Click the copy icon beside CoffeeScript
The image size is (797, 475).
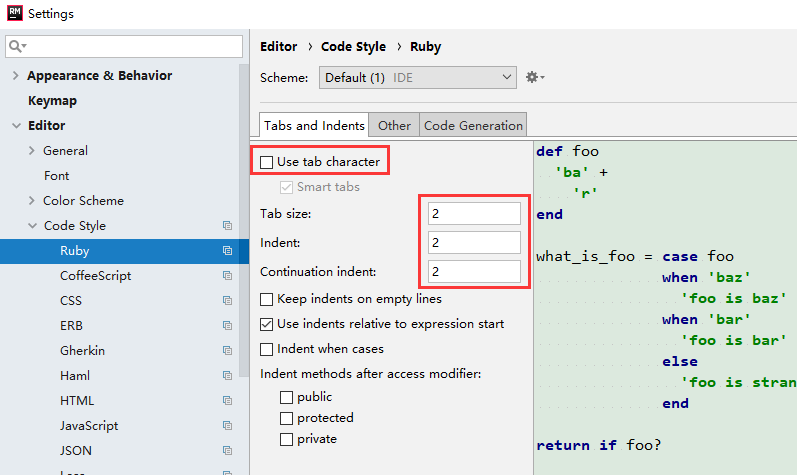point(228,276)
